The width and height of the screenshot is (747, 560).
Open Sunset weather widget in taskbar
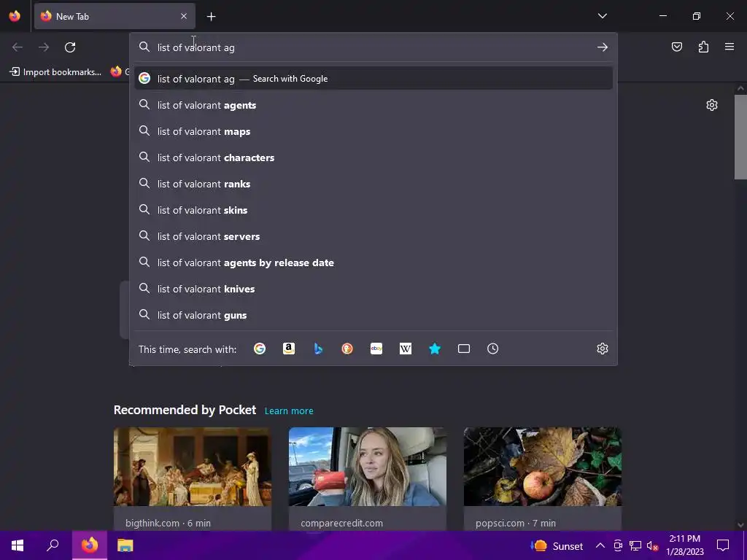pyautogui.click(x=557, y=545)
